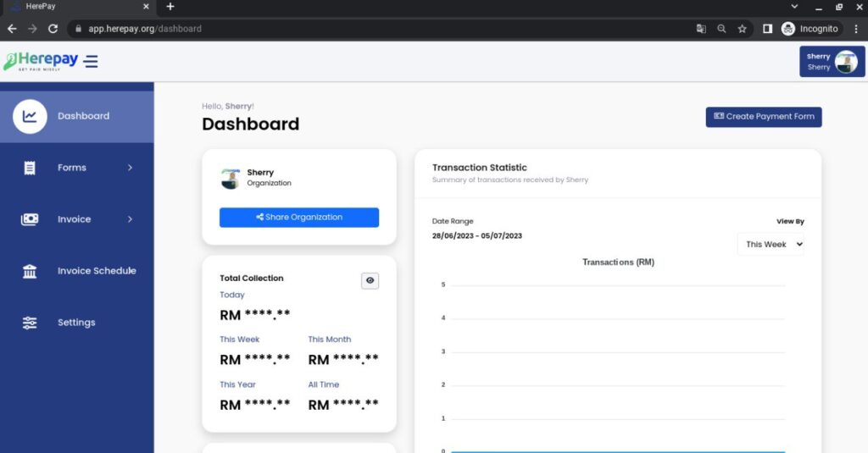Click the Herepay logo
The height and width of the screenshot is (453, 868).
41,61
